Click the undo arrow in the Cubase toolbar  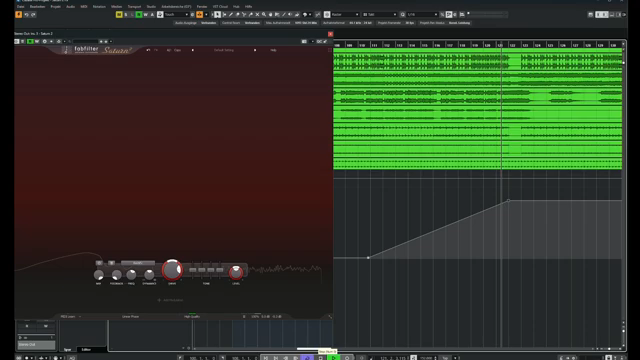[x=27, y=15]
